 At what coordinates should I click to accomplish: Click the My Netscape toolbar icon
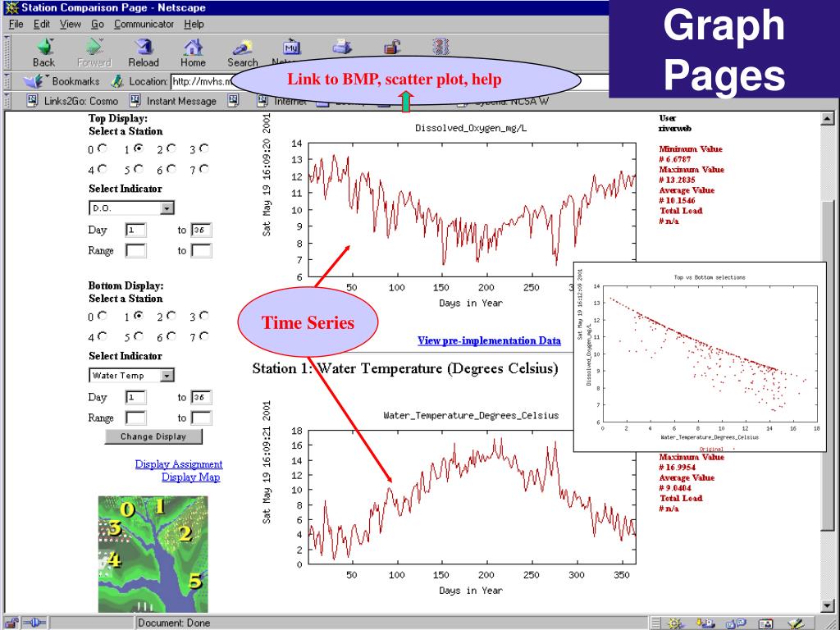tap(291, 48)
